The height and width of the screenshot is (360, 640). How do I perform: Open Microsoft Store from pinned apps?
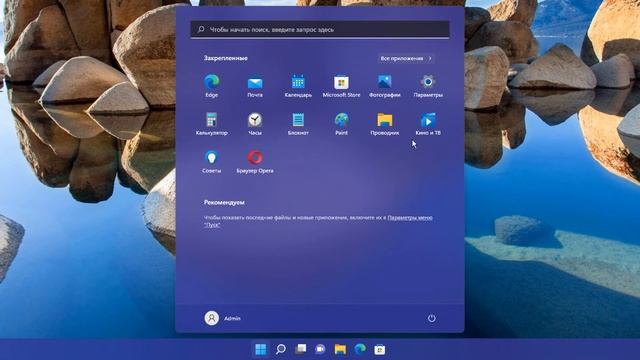[342, 86]
